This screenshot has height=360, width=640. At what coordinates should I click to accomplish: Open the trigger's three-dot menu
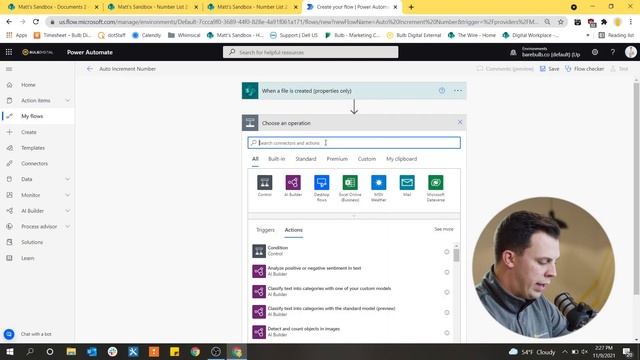pos(458,91)
